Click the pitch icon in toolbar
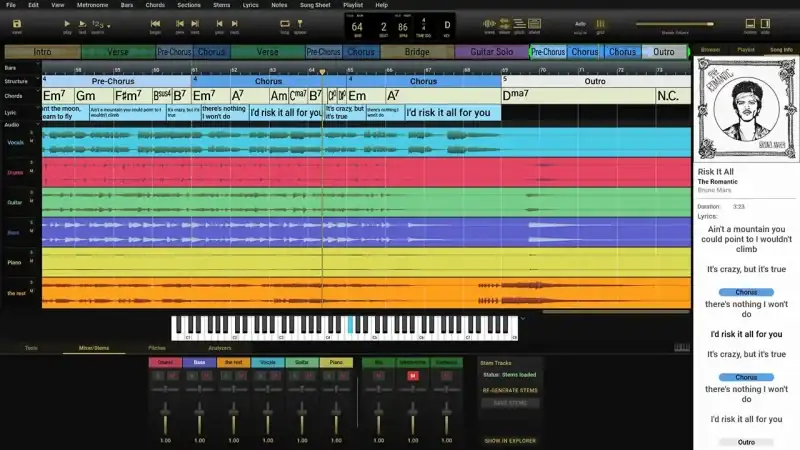Viewport: 800px width, 450px height. click(x=519, y=23)
